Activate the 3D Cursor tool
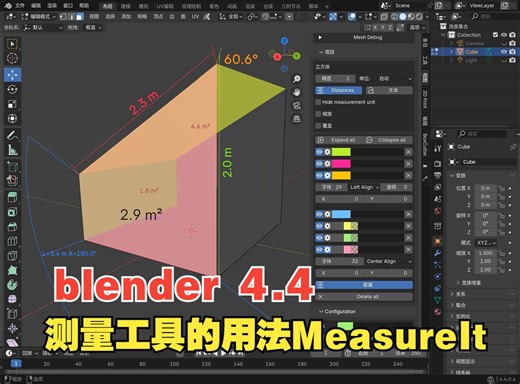 12,58
